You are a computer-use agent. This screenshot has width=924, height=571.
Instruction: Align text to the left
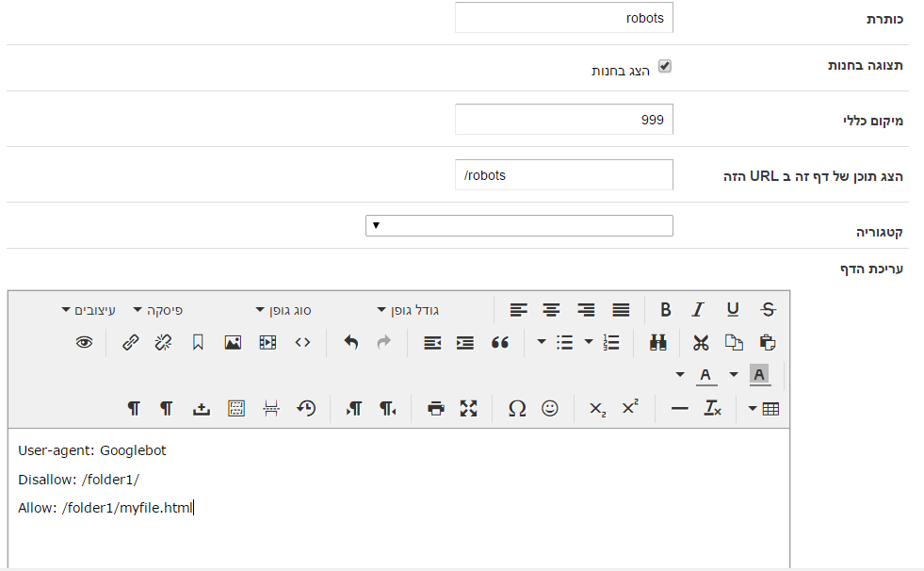point(519,310)
